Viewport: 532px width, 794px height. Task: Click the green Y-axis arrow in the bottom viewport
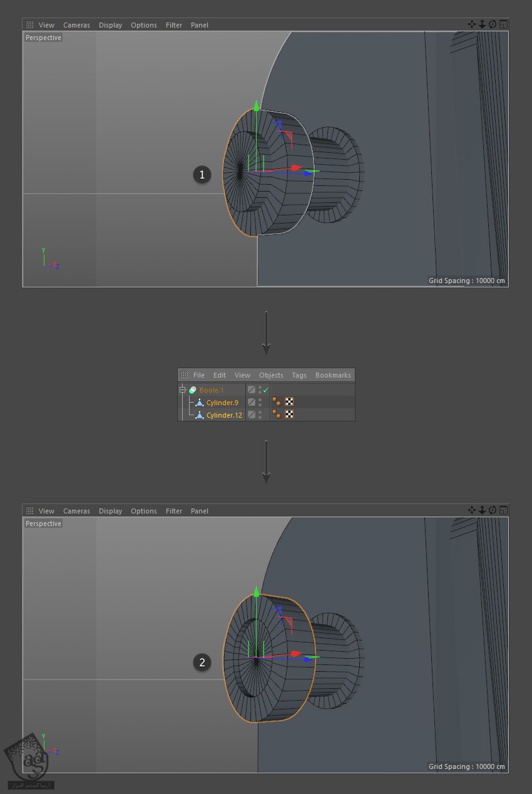[256, 592]
